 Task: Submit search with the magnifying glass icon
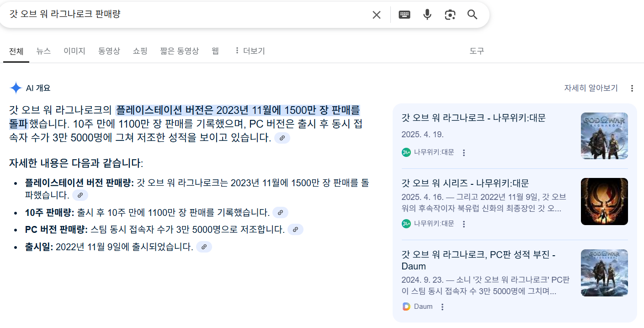coord(473,15)
